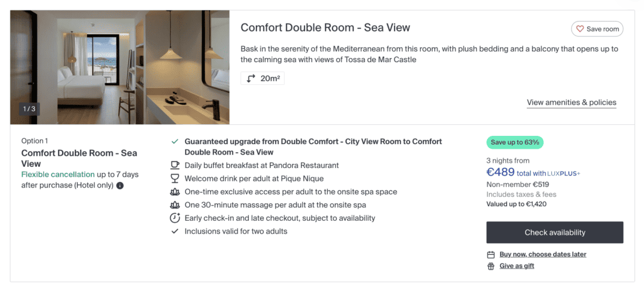Click the clock icon for early check-in
The width and height of the screenshot is (644, 294).
[174, 218]
